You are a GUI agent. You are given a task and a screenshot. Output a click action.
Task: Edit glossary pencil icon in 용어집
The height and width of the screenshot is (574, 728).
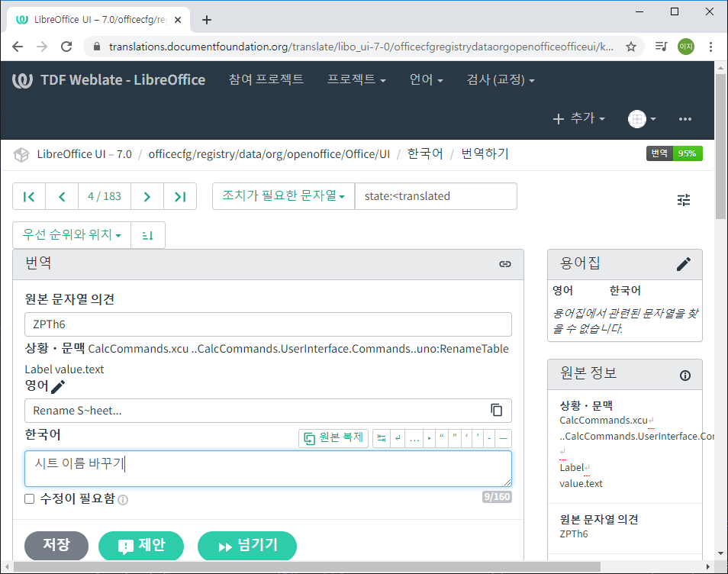point(684,264)
